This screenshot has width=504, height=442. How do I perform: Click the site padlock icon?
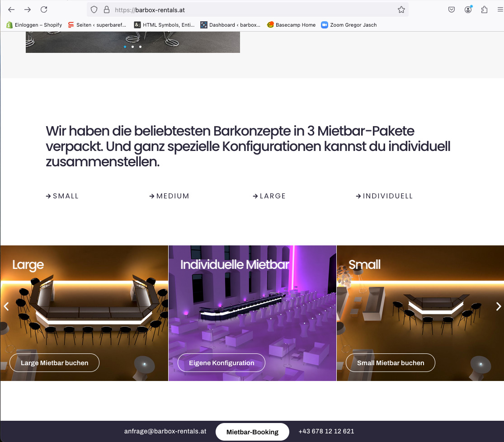tap(107, 9)
